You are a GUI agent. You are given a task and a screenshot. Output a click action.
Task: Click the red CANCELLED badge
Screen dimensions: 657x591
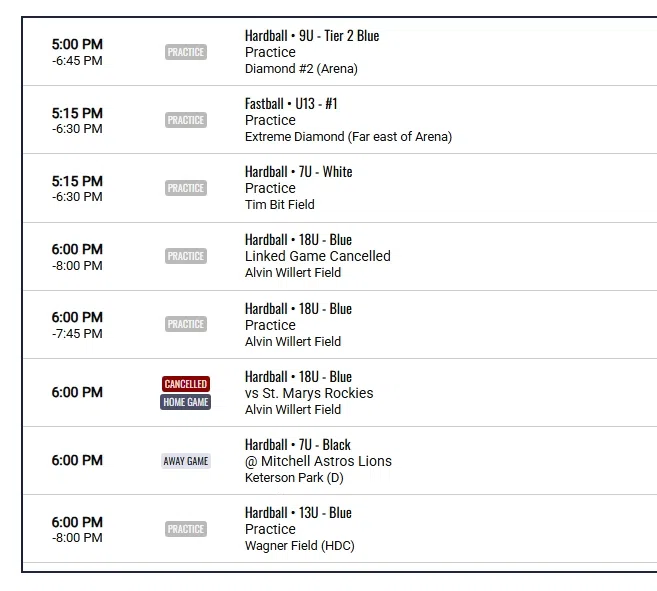point(186,384)
